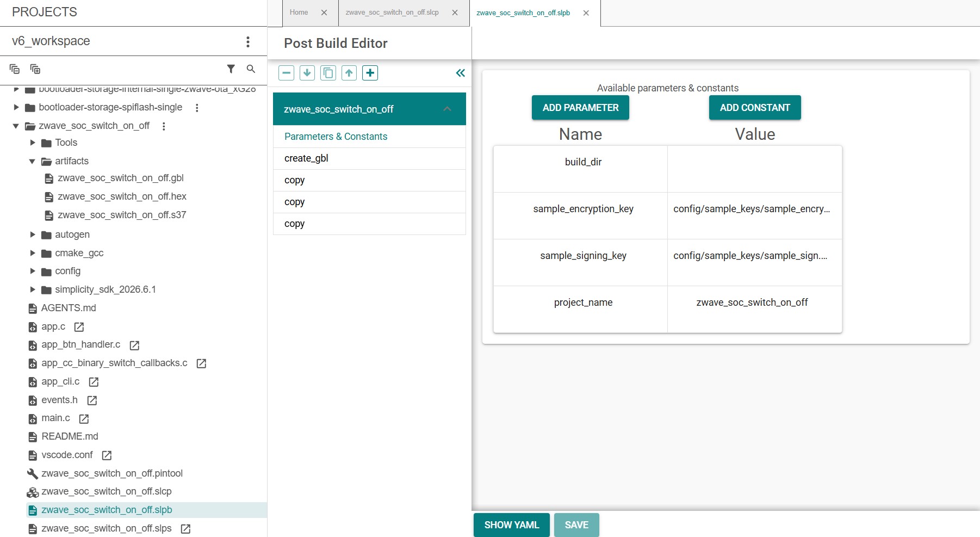Click the expand all projects icon

tap(35, 69)
